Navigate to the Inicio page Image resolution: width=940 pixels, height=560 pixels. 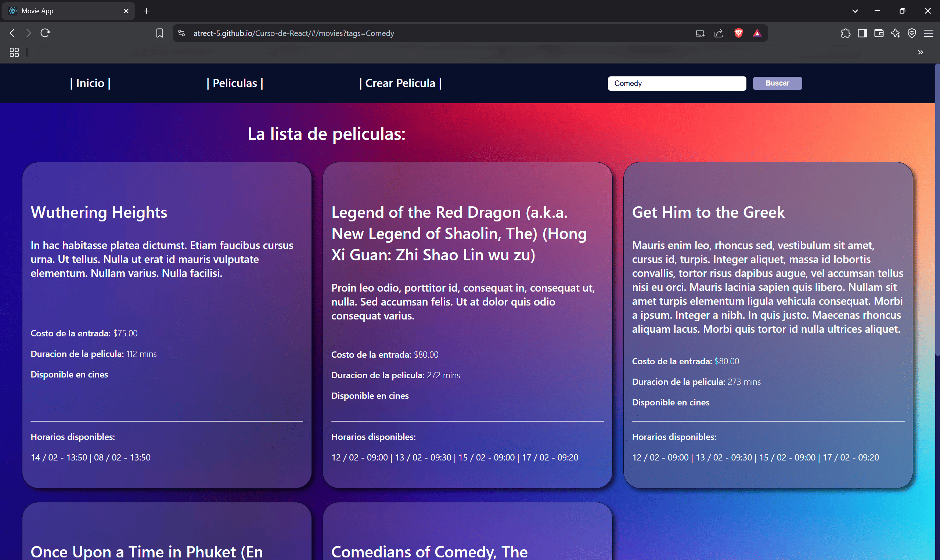click(90, 83)
